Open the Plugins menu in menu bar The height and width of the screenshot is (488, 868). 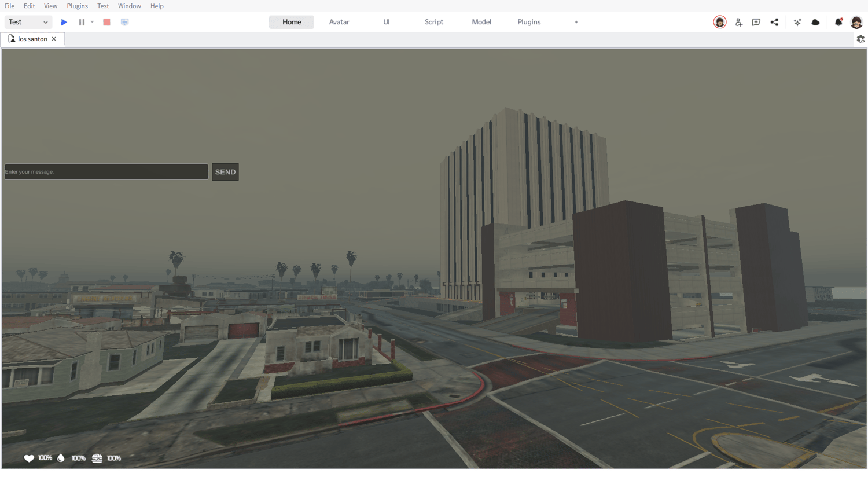[78, 6]
